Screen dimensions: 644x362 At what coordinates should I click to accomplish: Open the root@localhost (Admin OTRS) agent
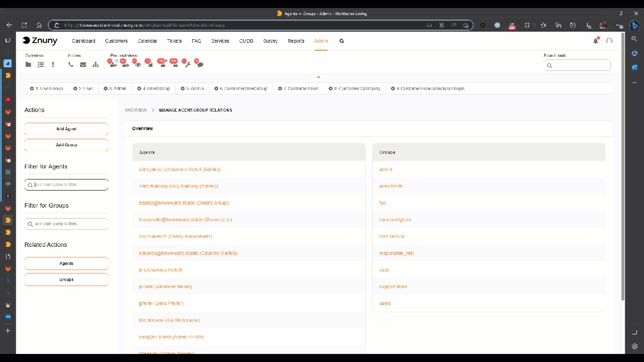(x=171, y=336)
